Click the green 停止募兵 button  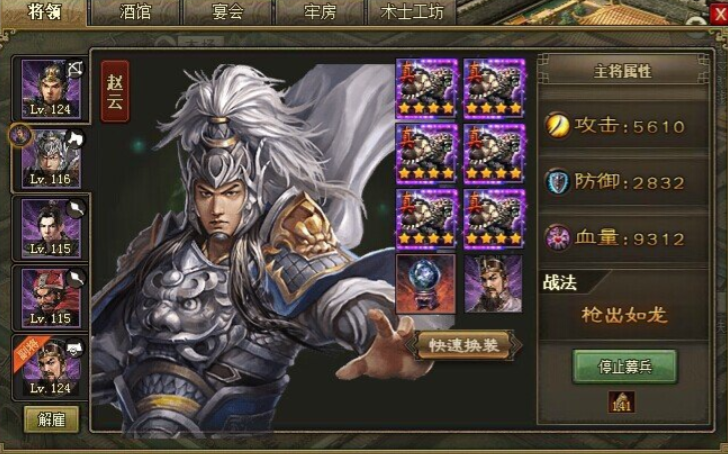click(x=624, y=367)
